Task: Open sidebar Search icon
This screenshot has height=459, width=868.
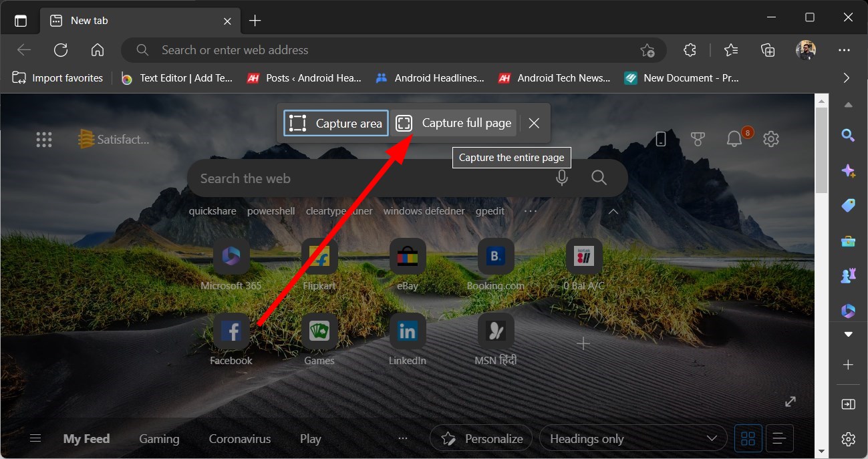Action: (848, 136)
